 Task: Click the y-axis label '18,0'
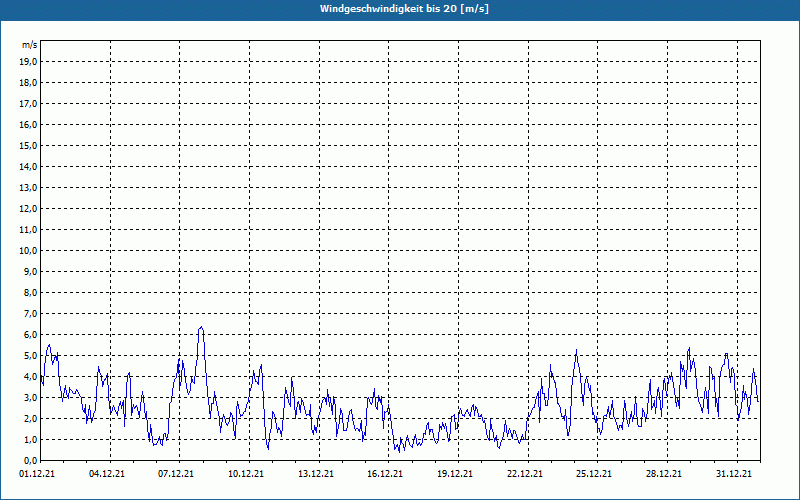tap(28, 83)
